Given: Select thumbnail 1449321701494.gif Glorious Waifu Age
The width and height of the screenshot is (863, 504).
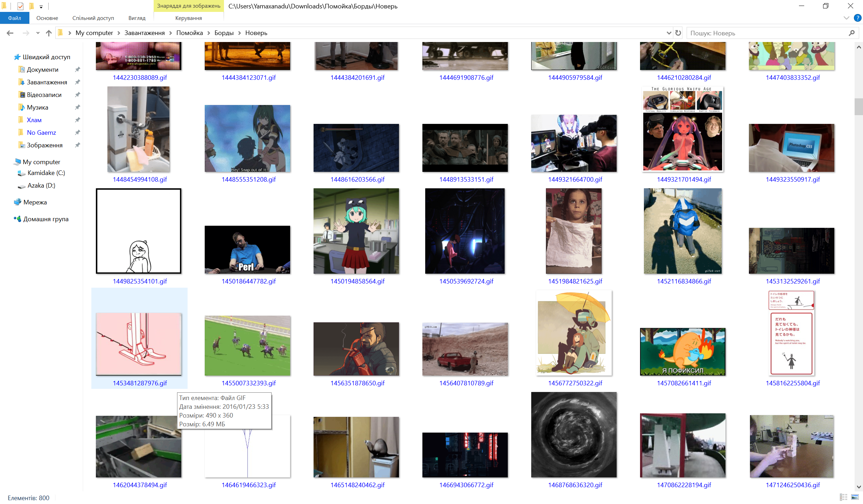Looking at the screenshot, I should tap(683, 129).
